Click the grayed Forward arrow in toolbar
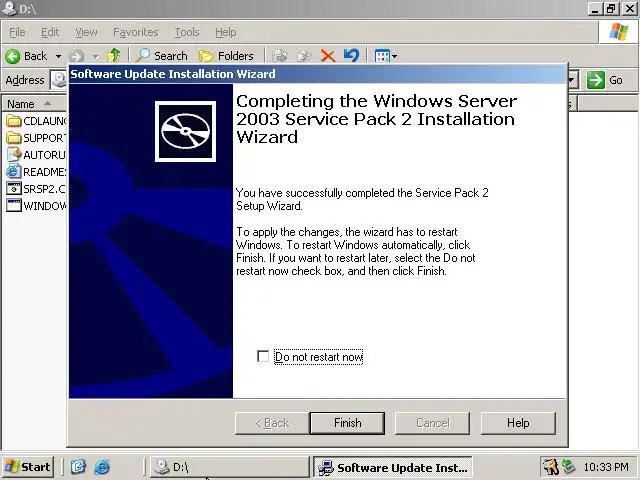640x480 pixels. [x=76, y=56]
